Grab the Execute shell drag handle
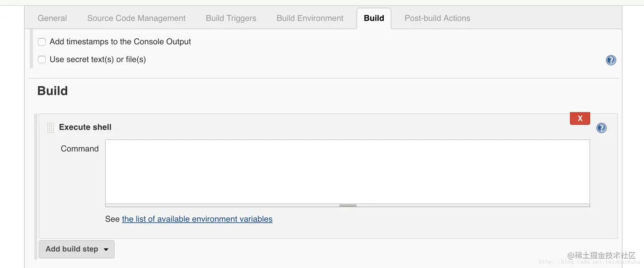The height and width of the screenshot is (268, 644). [x=50, y=127]
